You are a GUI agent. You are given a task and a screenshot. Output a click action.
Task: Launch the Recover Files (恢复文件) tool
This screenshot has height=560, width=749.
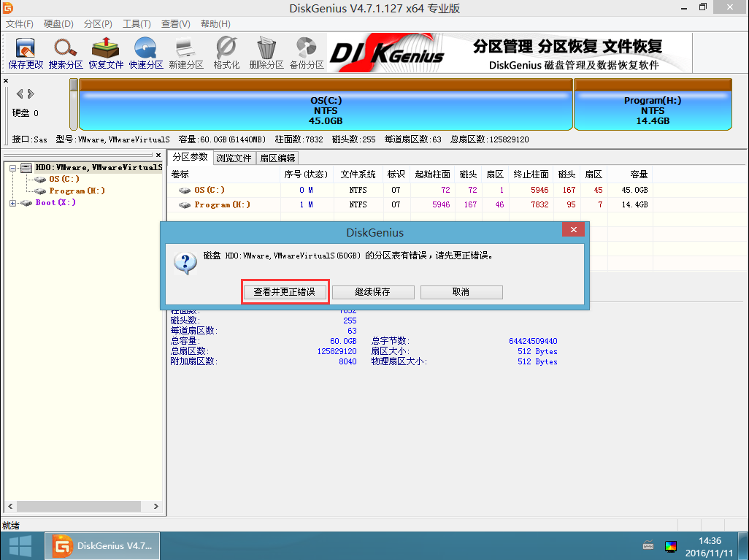(106, 53)
